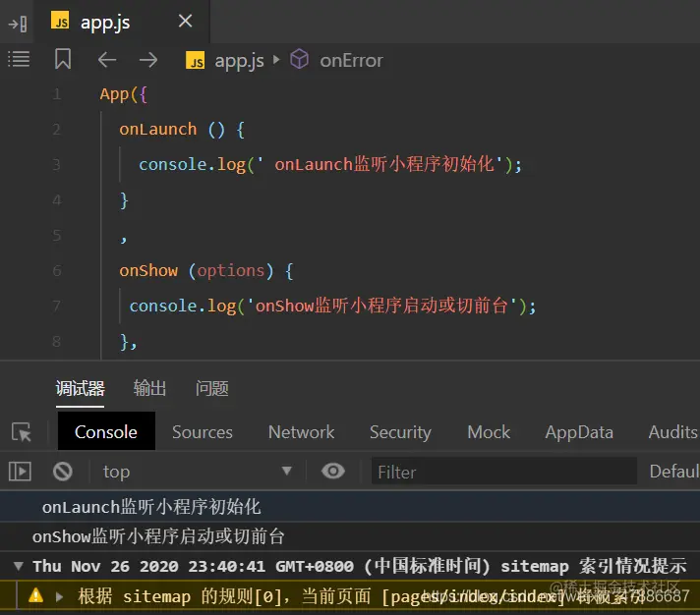Click the JS file icon in breadcrumb
The height and width of the screenshot is (615, 700).
[195, 60]
